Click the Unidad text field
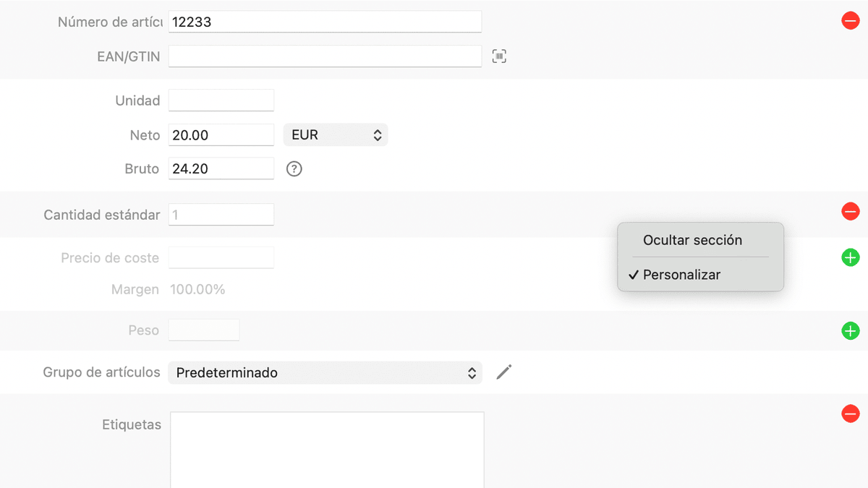The height and width of the screenshot is (488, 868). click(221, 100)
